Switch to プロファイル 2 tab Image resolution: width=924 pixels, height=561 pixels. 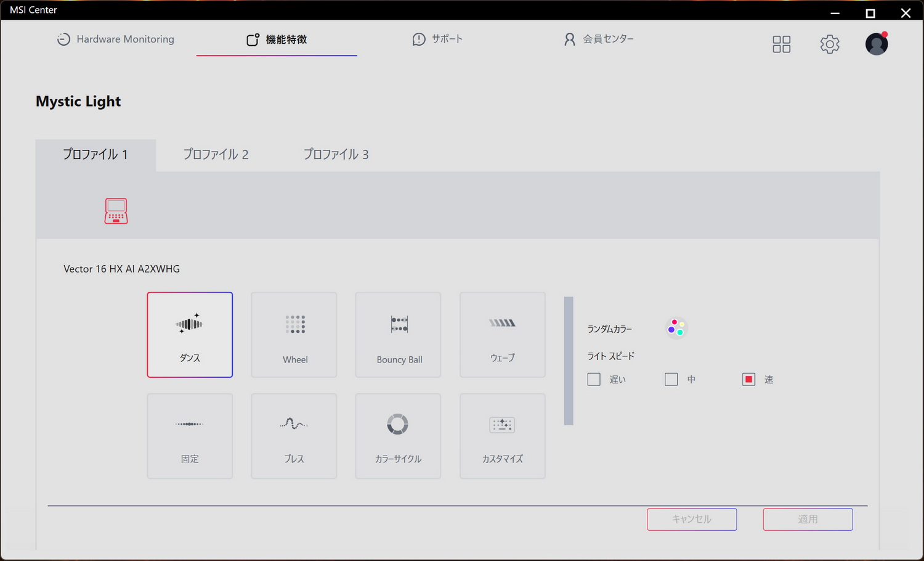216,155
